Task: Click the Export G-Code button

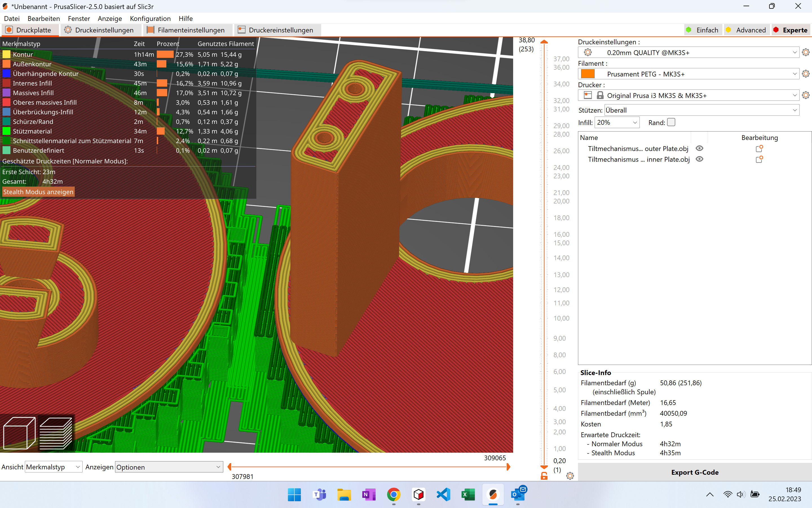Action: (x=694, y=472)
